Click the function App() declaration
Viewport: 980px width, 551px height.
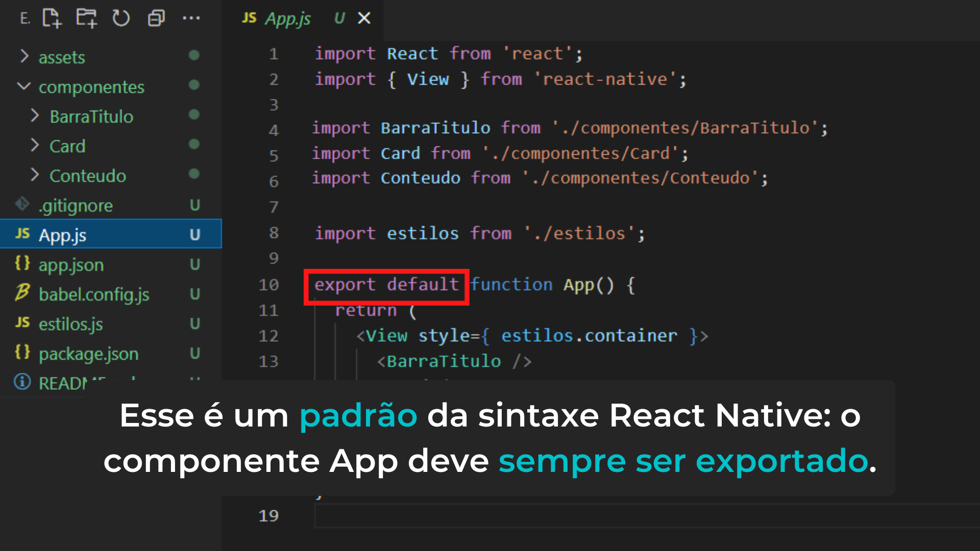click(543, 285)
